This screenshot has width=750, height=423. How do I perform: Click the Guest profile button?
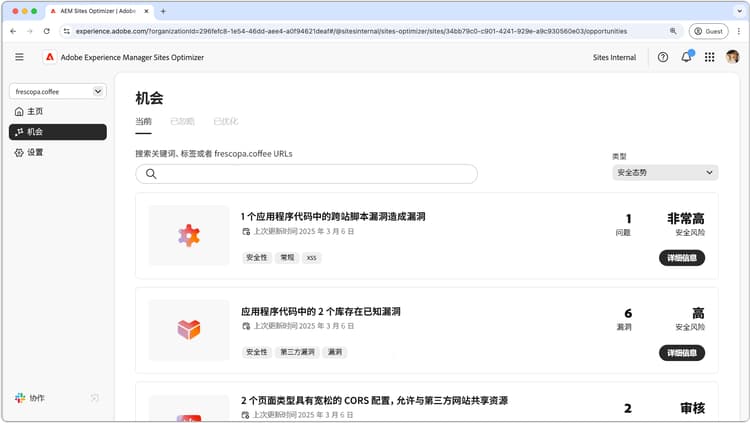pos(708,31)
